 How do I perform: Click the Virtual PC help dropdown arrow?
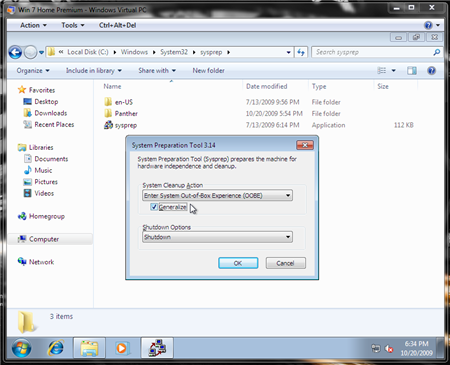click(x=438, y=25)
